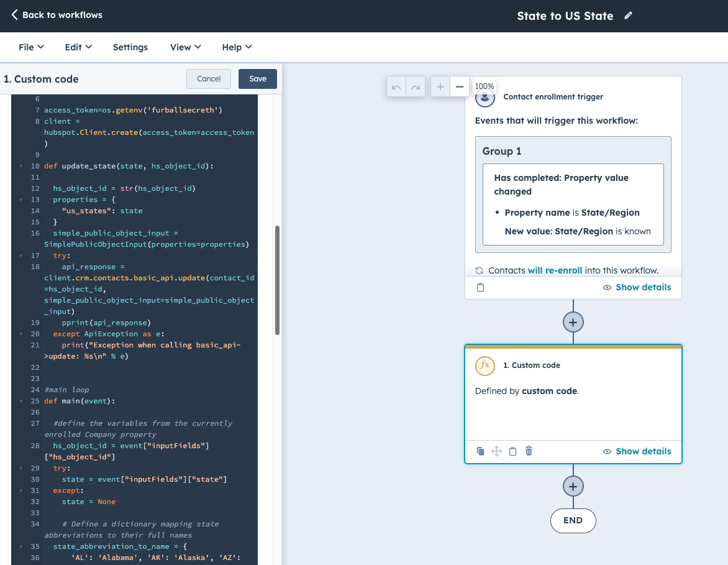
Task: Collapse state_abbreviation_to_name dictionary at line 35
Action: pos(21,546)
